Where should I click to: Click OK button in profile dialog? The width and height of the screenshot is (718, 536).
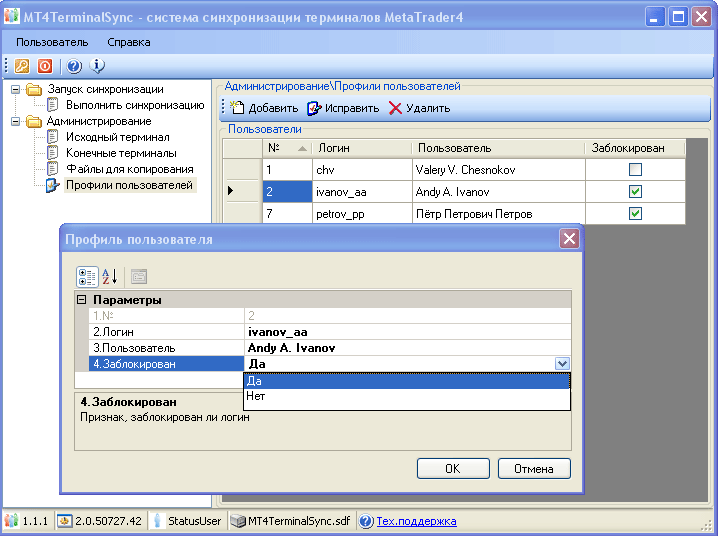(453, 469)
